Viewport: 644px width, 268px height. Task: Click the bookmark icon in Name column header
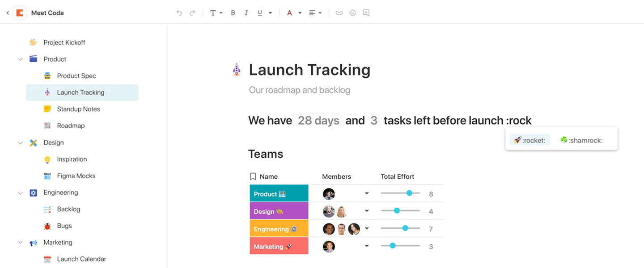(x=253, y=176)
